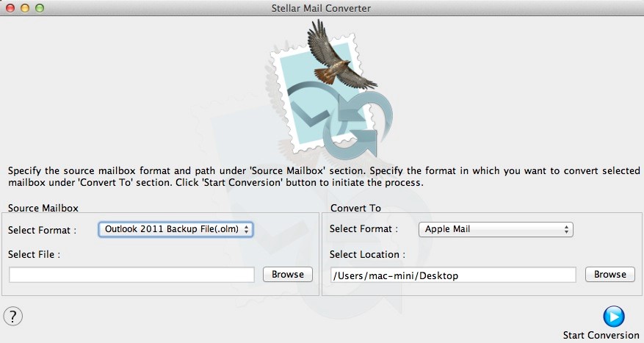Screen dimensions: 644x343
Task: Click the Select Location label
Action: click(367, 254)
